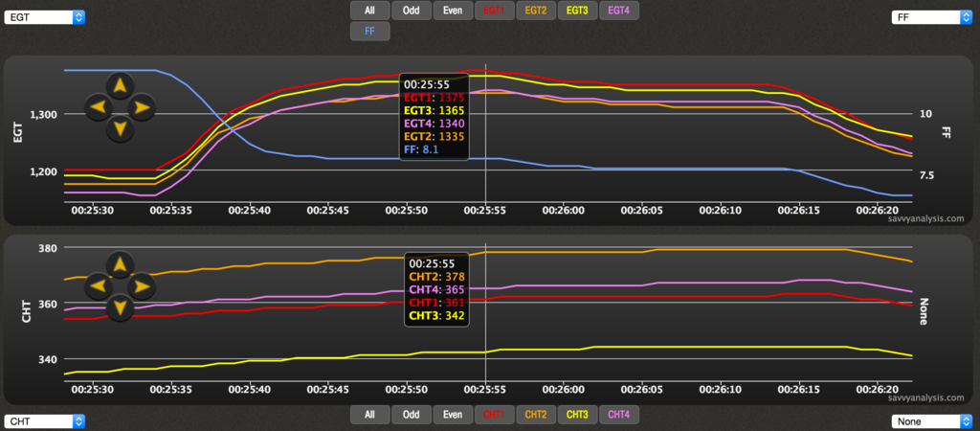980x431 pixels.
Task: Select Odd cylinders in top EGT row
Action: tap(411, 11)
